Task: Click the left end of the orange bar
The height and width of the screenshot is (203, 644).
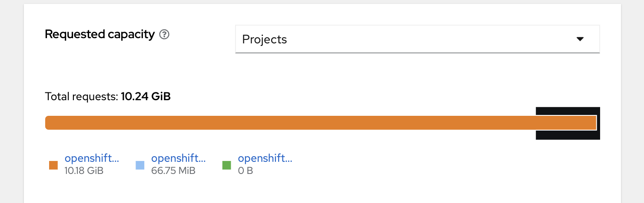Action: 49,123
